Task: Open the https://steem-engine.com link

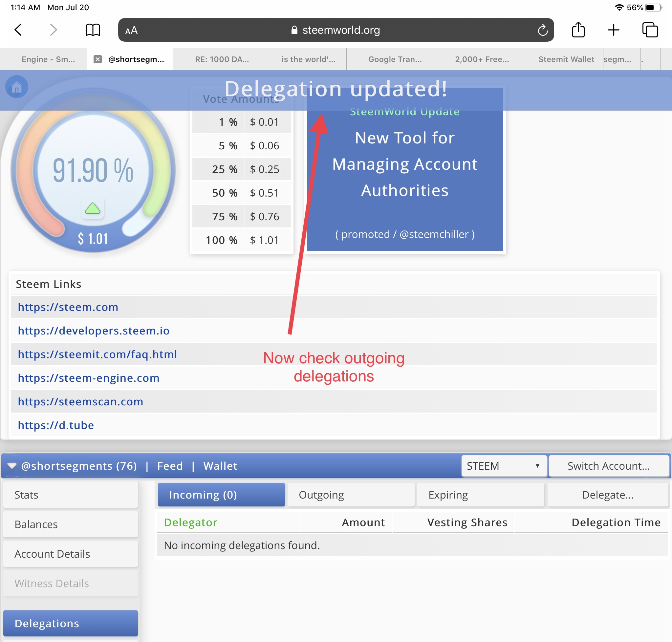Action: coord(89,378)
